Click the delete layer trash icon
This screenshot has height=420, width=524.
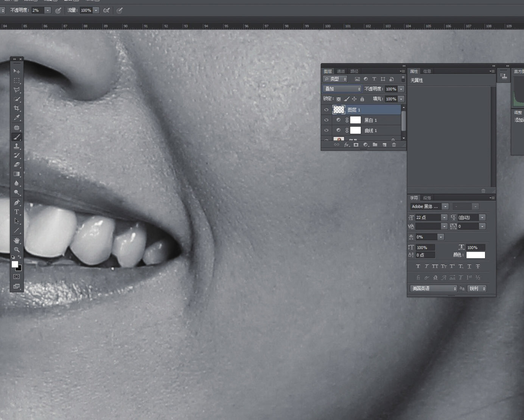[394, 145]
